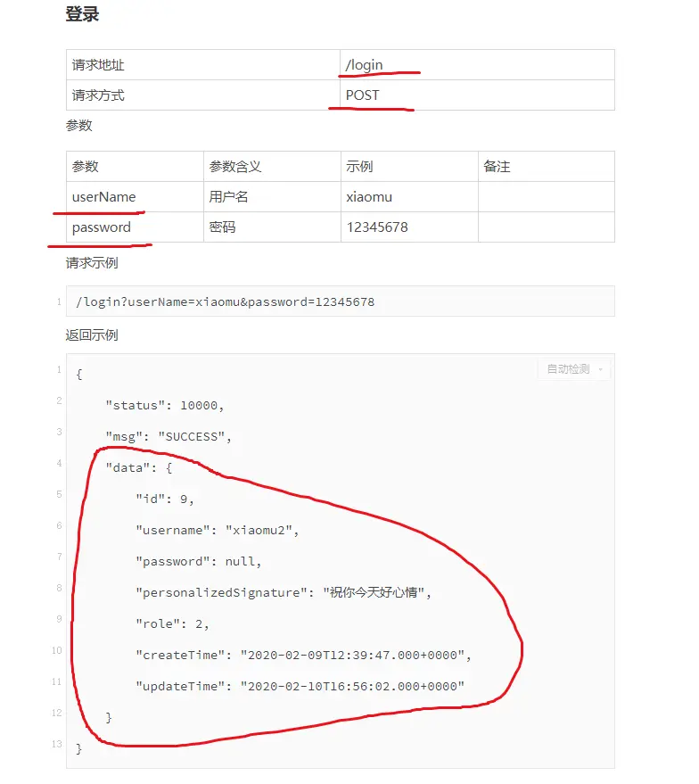699x784 pixels.
Task: Select the 12345678 example cell
Action: pos(409,227)
